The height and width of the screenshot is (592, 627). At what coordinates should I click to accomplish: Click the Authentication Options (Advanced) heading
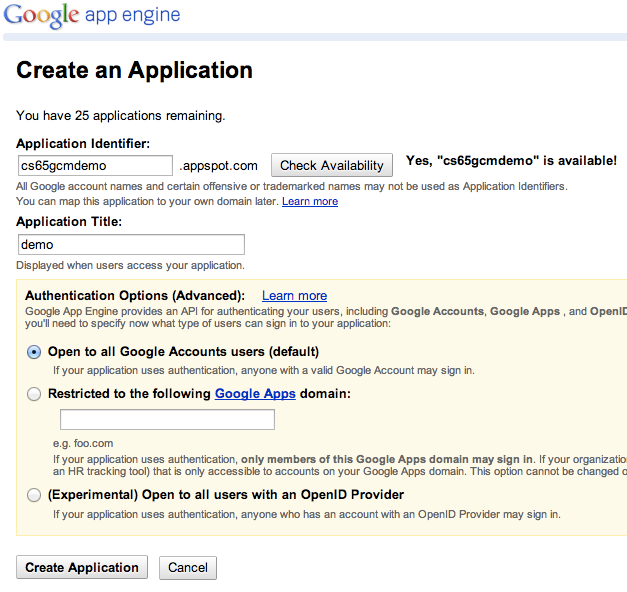[134, 296]
